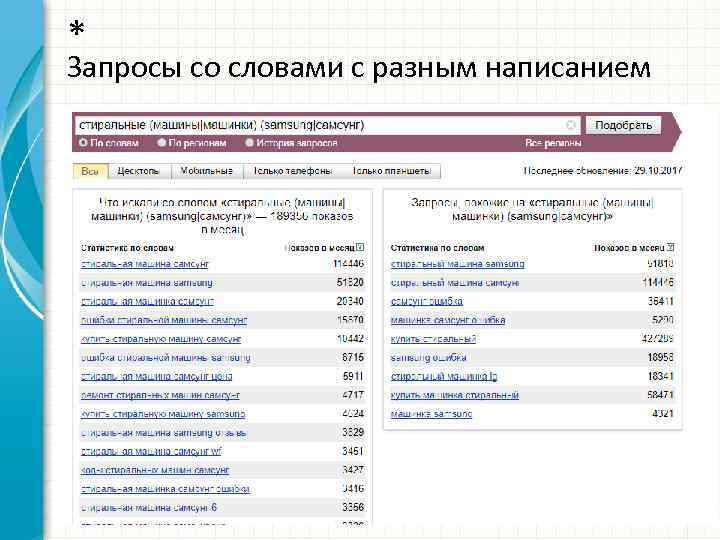Click the value 58471 in the right list
The height and width of the screenshot is (540, 720).
tap(660, 395)
